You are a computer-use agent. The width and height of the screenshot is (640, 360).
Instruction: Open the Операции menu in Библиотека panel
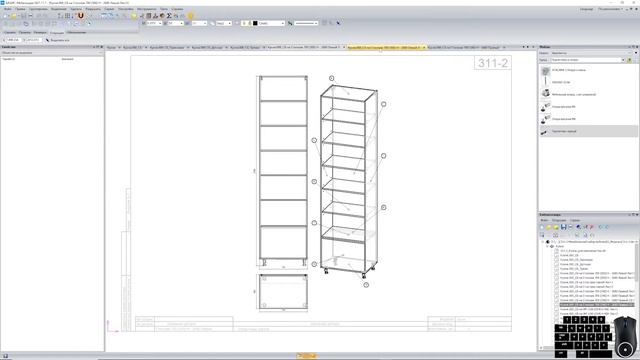pos(559,220)
